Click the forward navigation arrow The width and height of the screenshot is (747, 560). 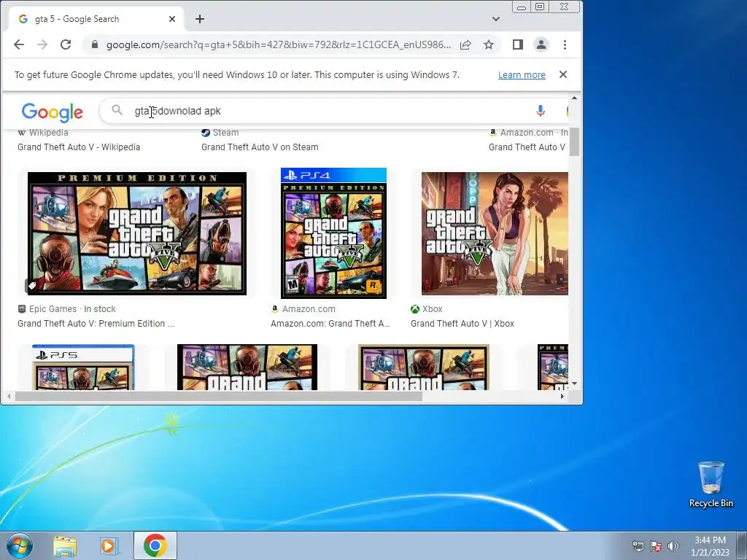point(42,44)
